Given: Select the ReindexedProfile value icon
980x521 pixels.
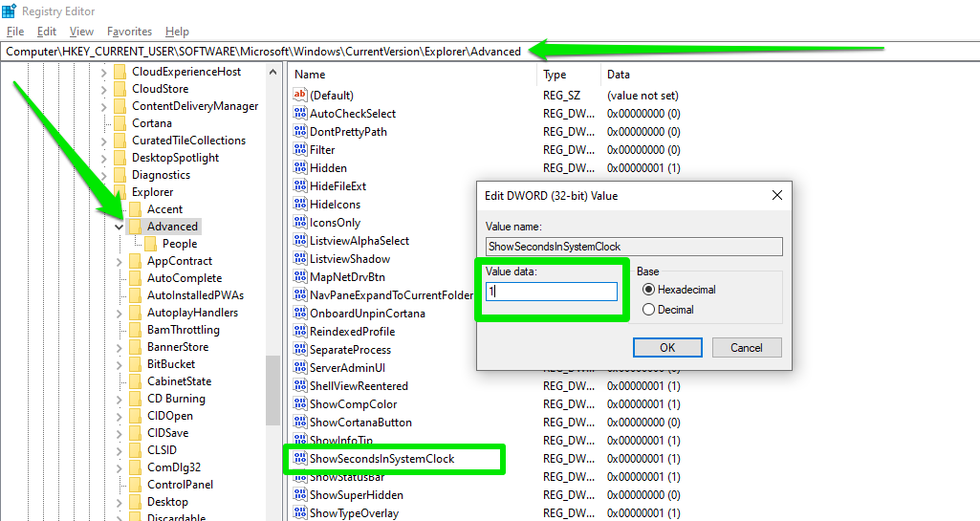Looking at the screenshot, I should pos(300,331).
